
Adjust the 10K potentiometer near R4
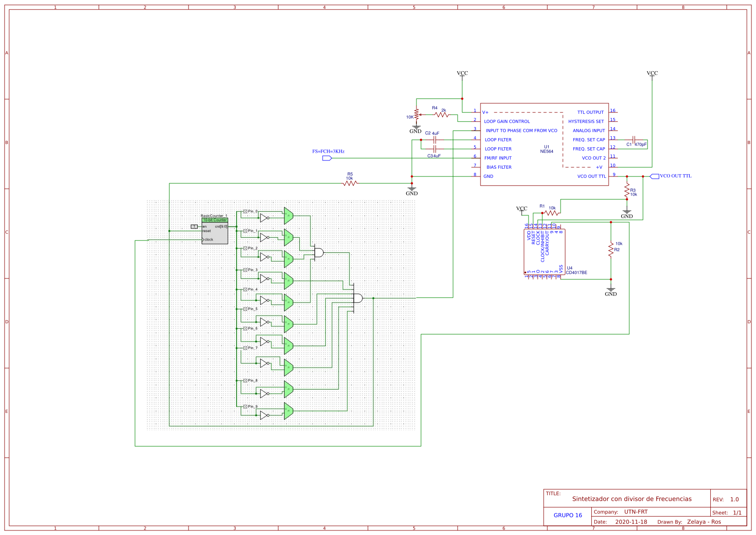417,113
